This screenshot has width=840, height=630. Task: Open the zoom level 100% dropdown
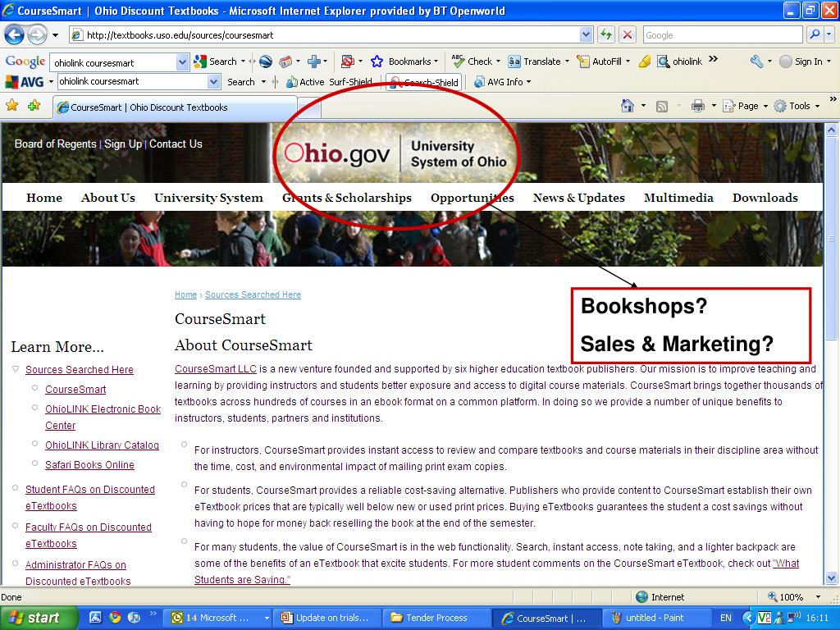818,597
